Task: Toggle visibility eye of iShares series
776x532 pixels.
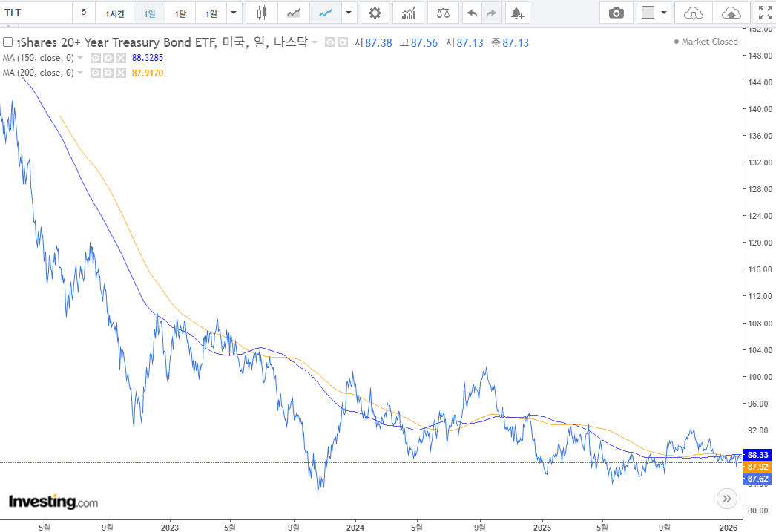Action: click(330, 42)
